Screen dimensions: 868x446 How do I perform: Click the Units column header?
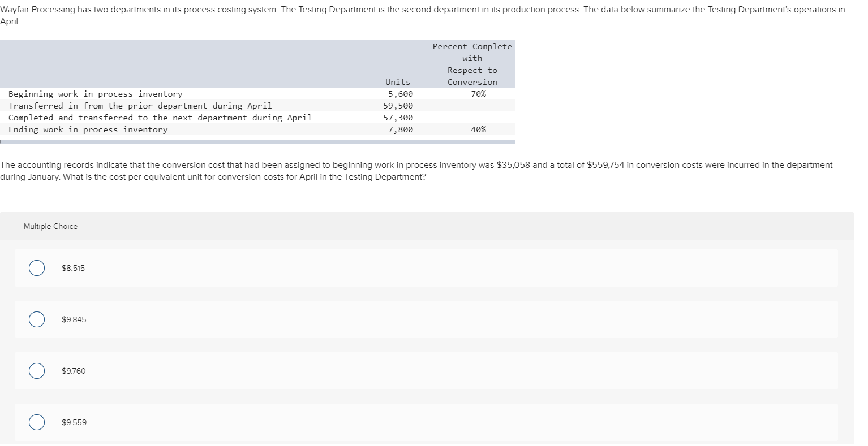click(x=398, y=81)
